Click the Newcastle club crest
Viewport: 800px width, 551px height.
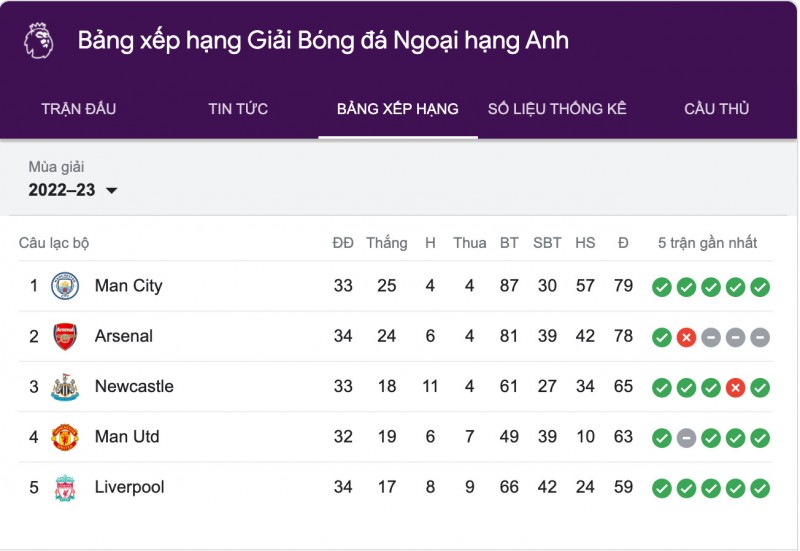64,387
